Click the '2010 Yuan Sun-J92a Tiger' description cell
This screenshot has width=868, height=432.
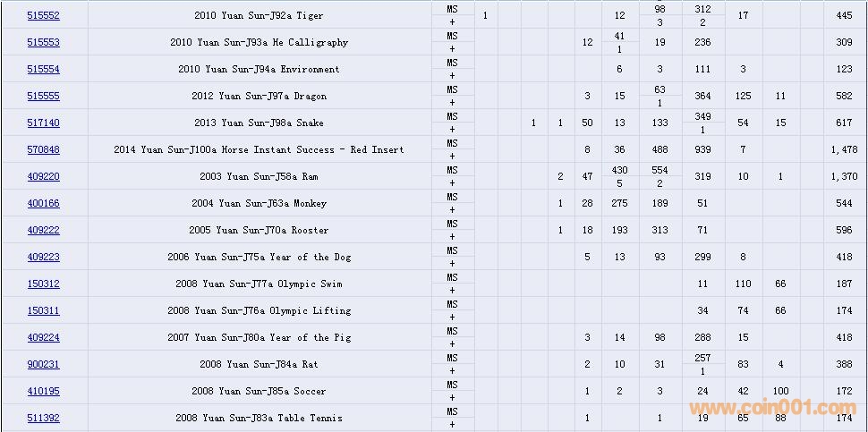[259, 15]
